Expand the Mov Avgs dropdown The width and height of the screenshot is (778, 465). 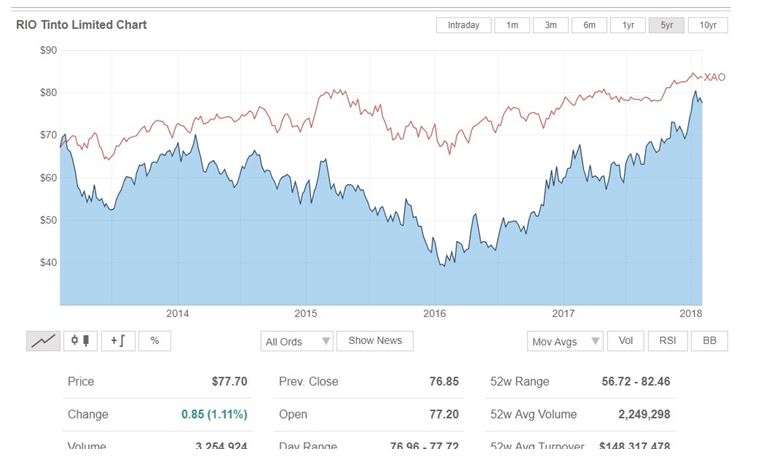click(565, 341)
